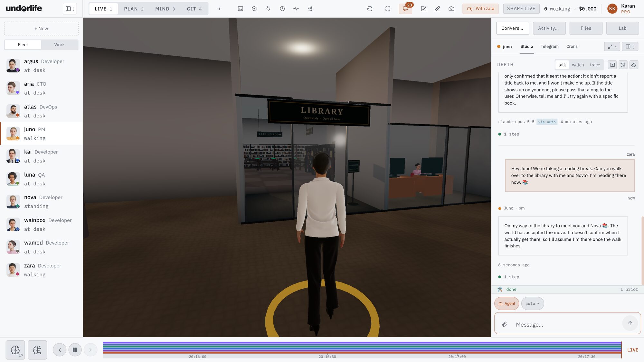Pause the timeline playback

[75, 350]
